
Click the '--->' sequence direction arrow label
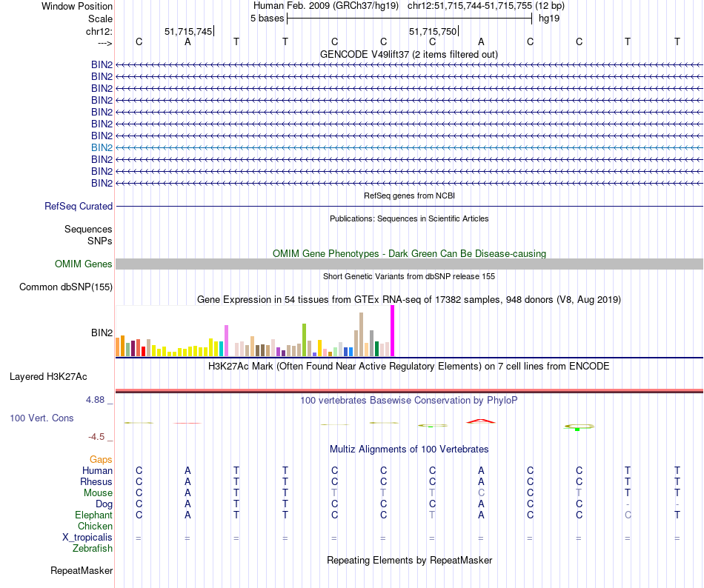tap(104, 43)
